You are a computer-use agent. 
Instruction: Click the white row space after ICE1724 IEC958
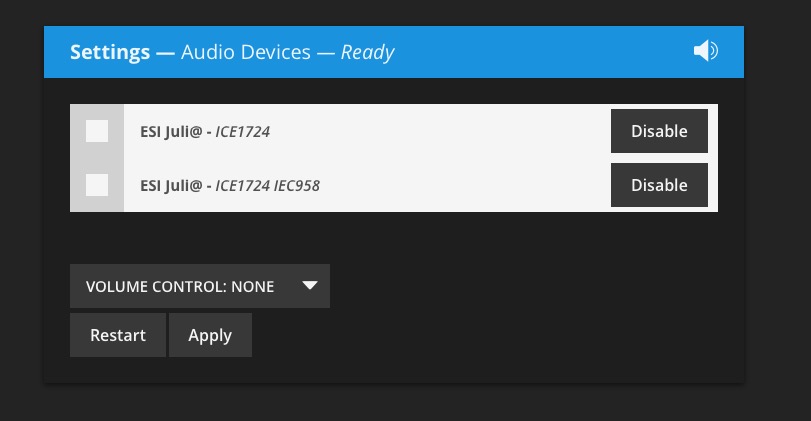coord(465,185)
